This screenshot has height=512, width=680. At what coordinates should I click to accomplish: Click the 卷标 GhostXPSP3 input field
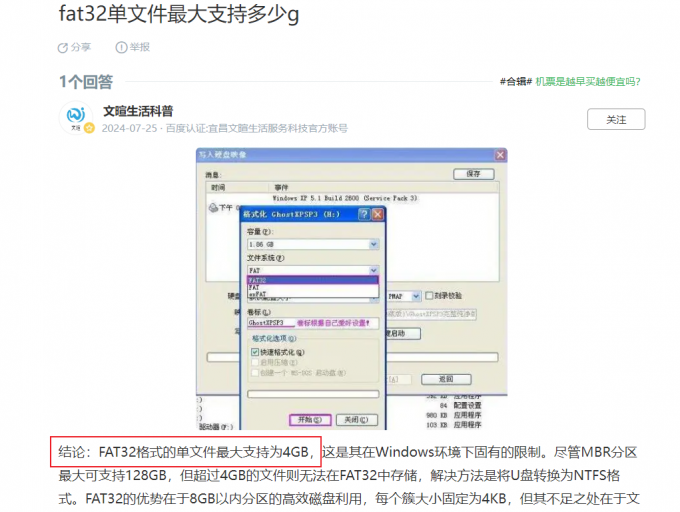point(313,323)
